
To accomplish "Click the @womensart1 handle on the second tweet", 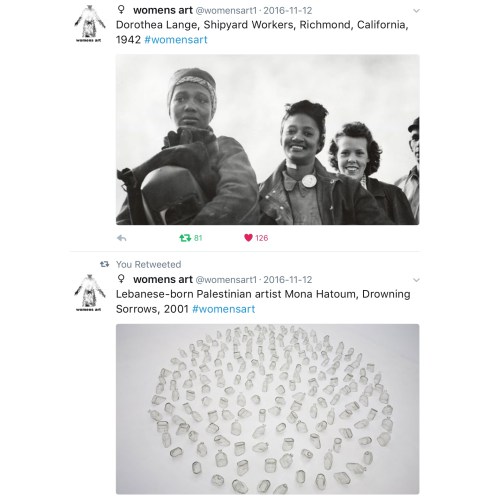I will pos(226,280).
